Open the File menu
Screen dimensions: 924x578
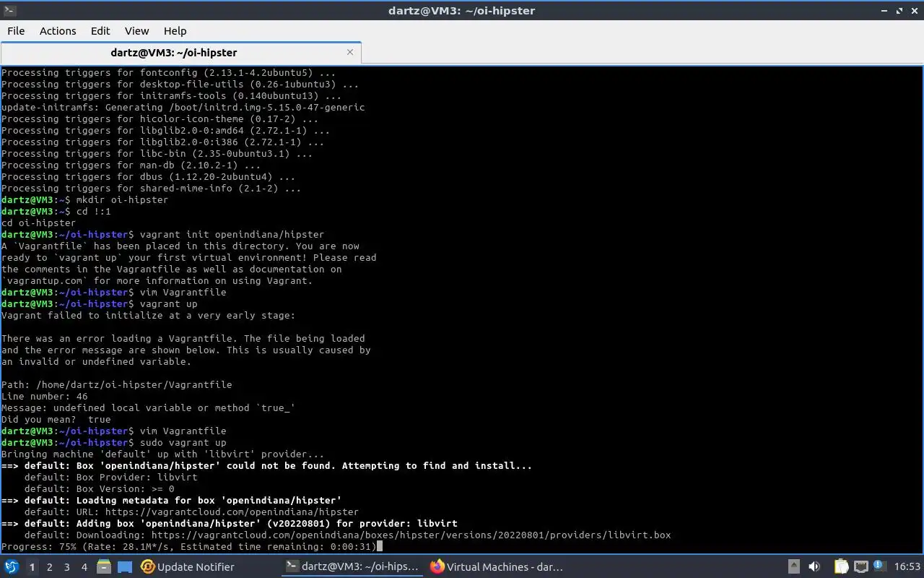(x=16, y=31)
